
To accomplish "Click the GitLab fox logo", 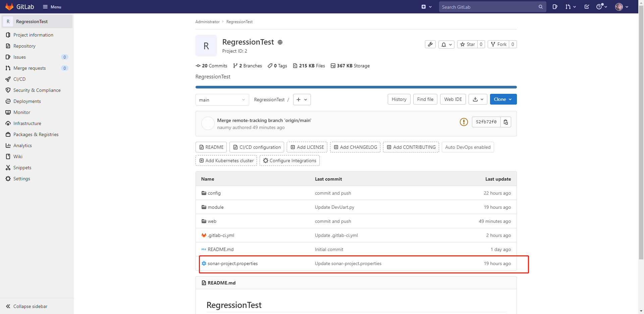I will pyautogui.click(x=9, y=7).
